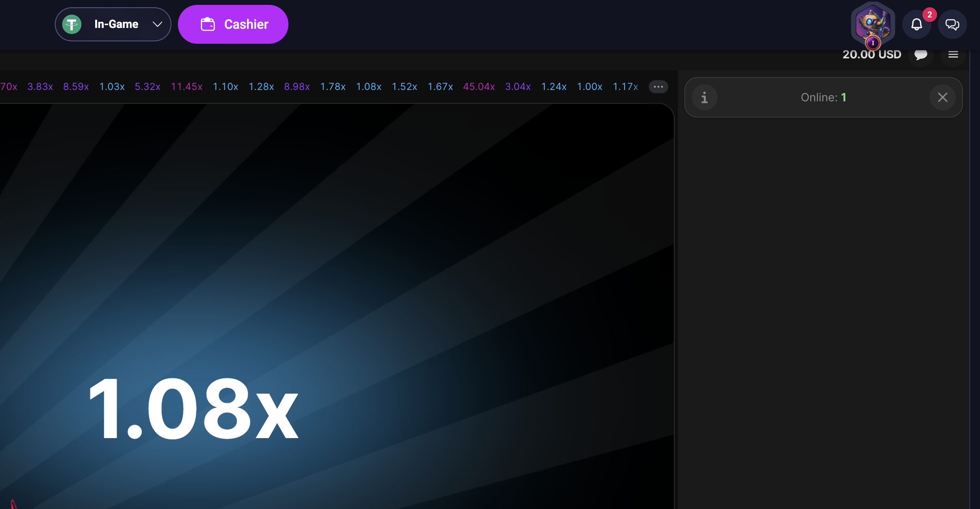The height and width of the screenshot is (509, 980).
Task: Show more round history via ellipsis button
Action: pos(658,87)
